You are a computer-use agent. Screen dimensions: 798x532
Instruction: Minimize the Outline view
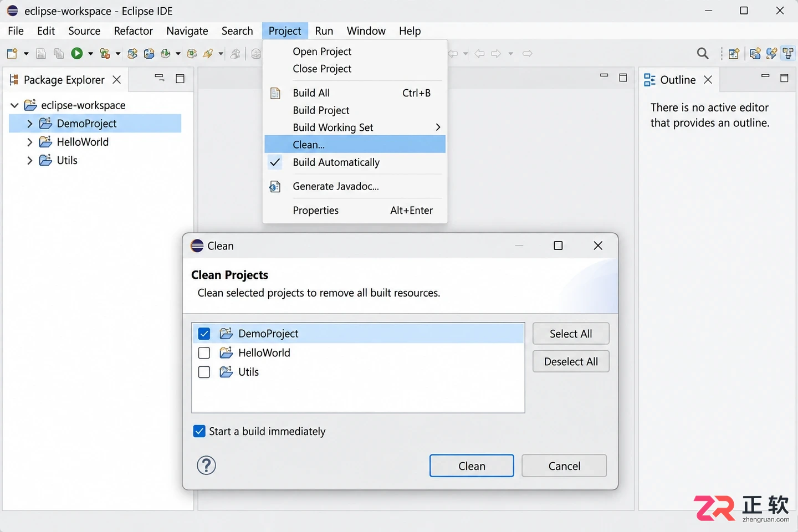(765, 76)
